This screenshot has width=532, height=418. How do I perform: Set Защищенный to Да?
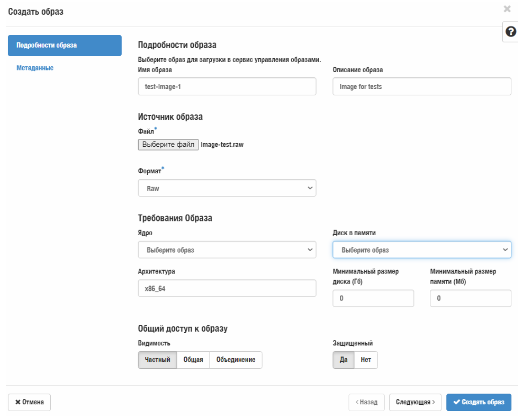click(344, 360)
